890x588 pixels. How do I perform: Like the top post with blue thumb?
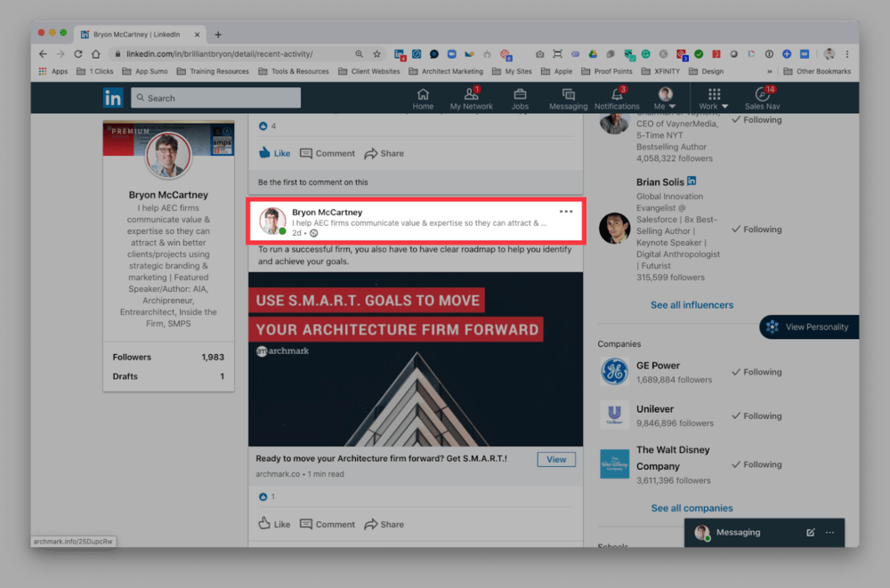(x=275, y=153)
